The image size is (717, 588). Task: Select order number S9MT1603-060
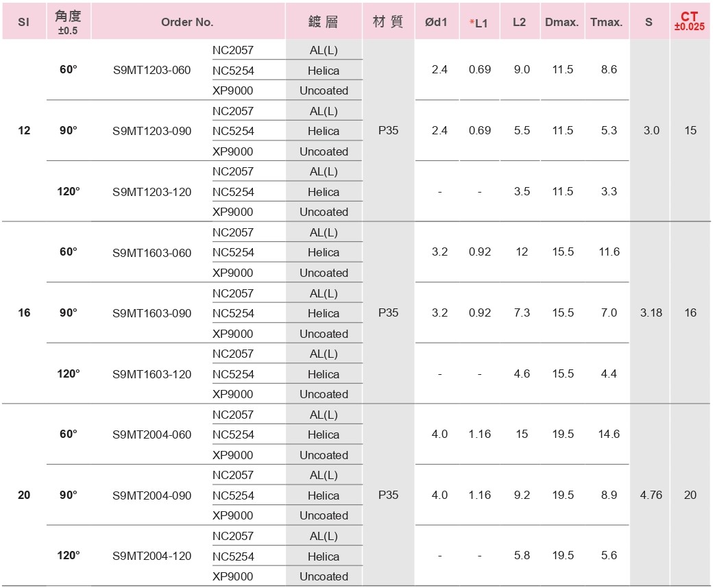pos(151,253)
